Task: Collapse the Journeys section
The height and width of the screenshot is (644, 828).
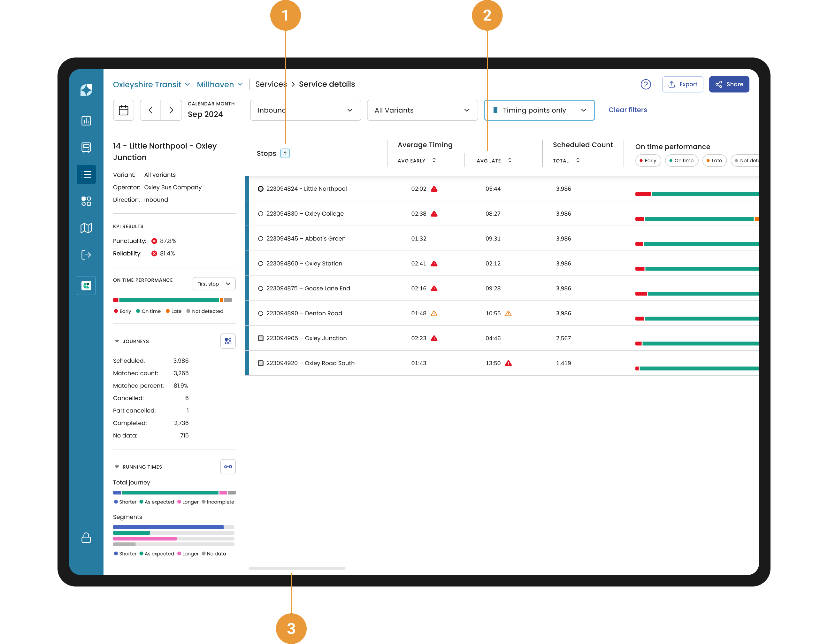Action: click(117, 341)
